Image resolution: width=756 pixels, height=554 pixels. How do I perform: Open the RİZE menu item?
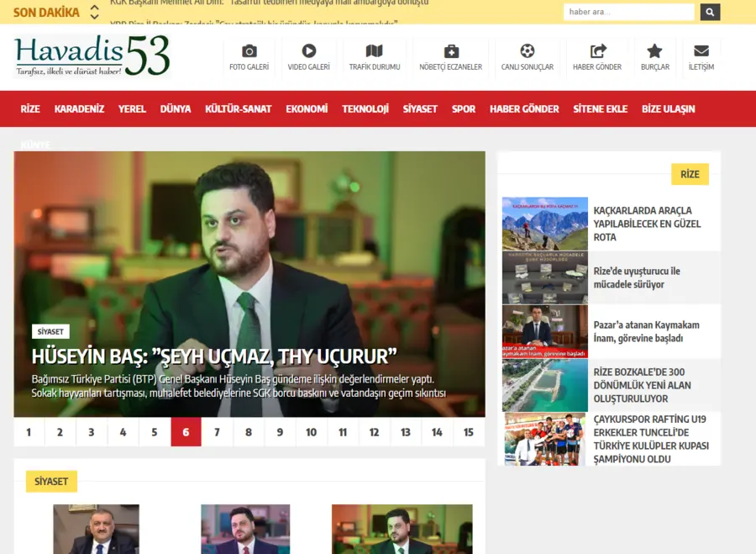[30, 109]
